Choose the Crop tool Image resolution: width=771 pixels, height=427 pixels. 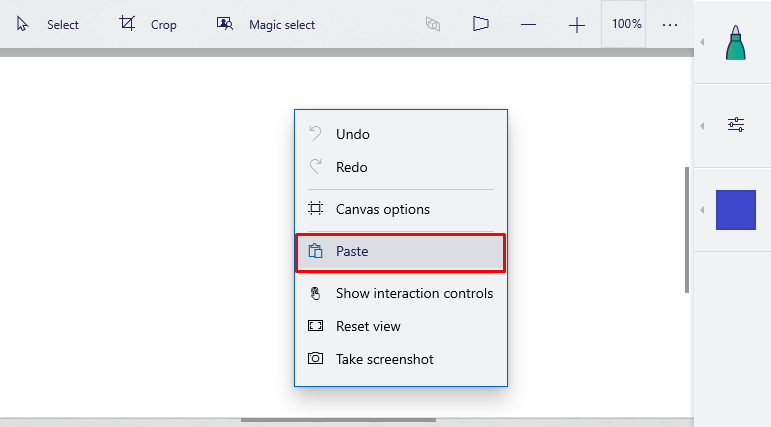[x=148, y=24]
